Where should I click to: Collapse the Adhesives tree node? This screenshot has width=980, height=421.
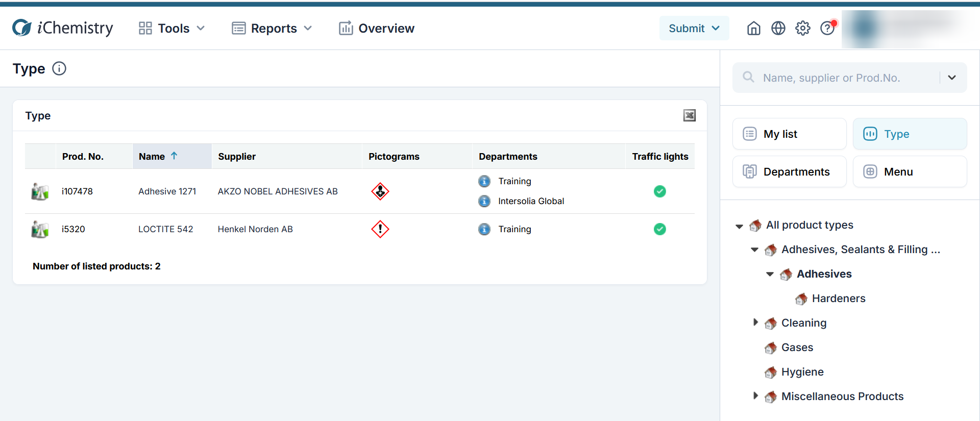point(770,275)
